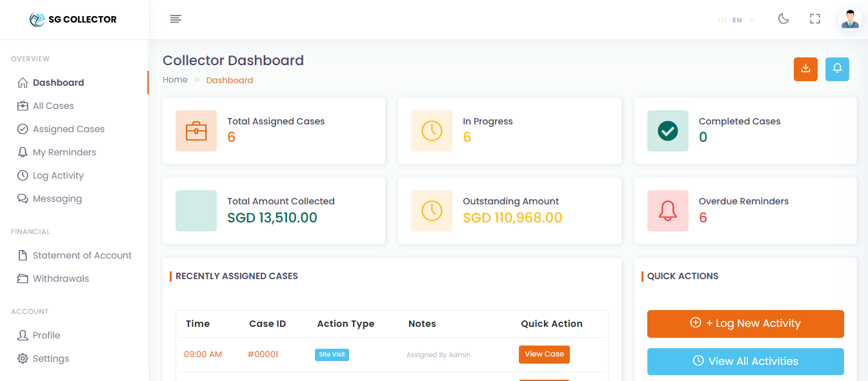The width and height of the screenshot is (868, 381).
Task: Click the Log New Activity button
Action: (x=745, y=324)
